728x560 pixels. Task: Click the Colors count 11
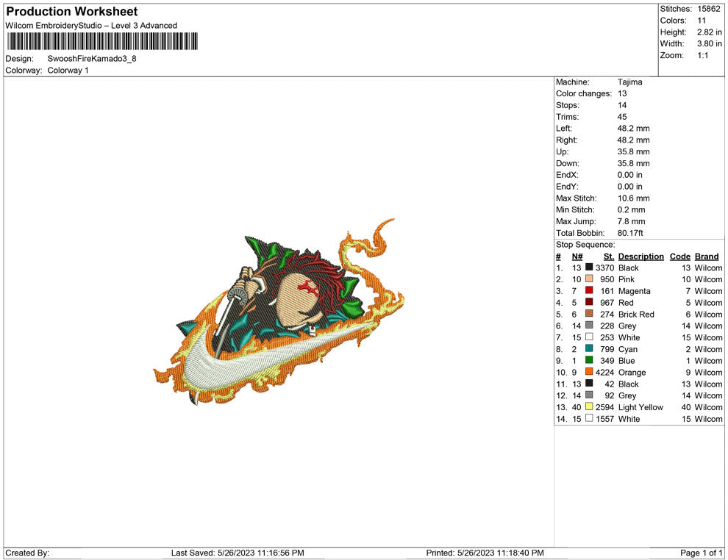(702, 21)
